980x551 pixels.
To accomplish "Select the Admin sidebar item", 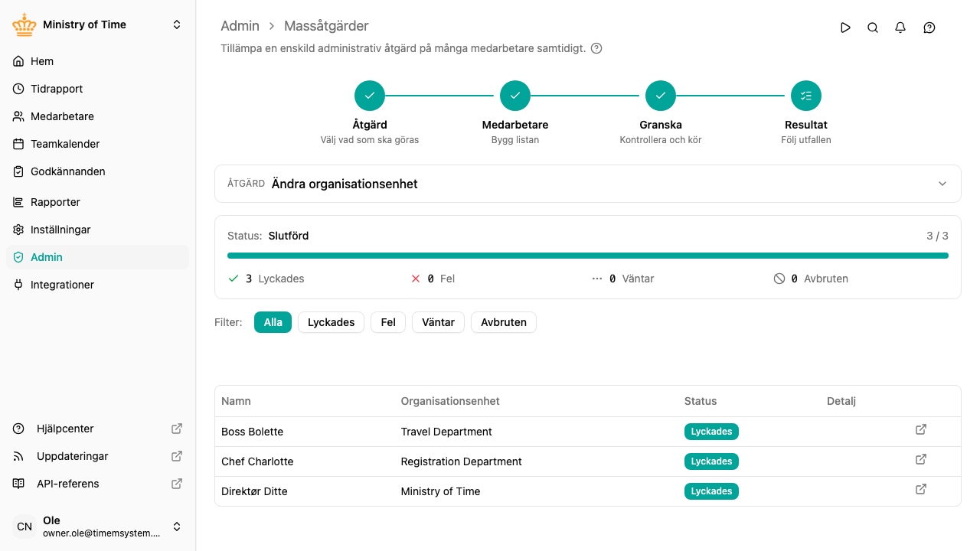I will [x=97, y=257].
